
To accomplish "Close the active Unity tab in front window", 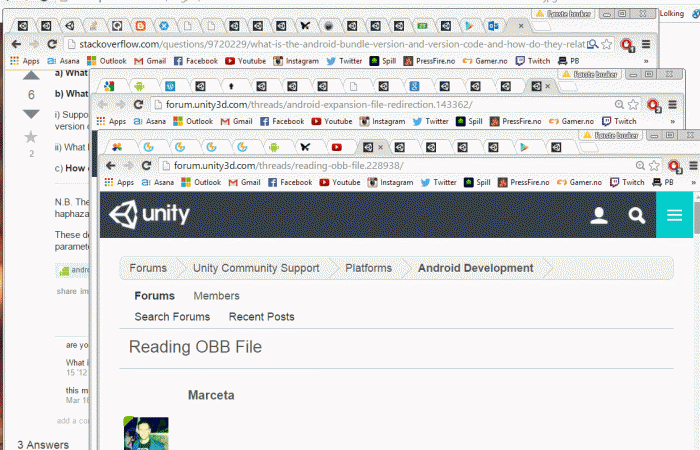I will point(380,147).
